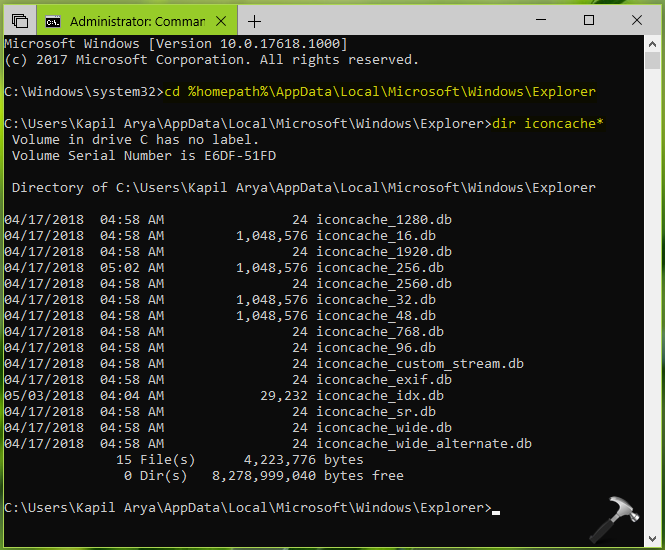The image size is (665, 550).
Task: Open a new tab with the plus button
Action: point(255,20)
